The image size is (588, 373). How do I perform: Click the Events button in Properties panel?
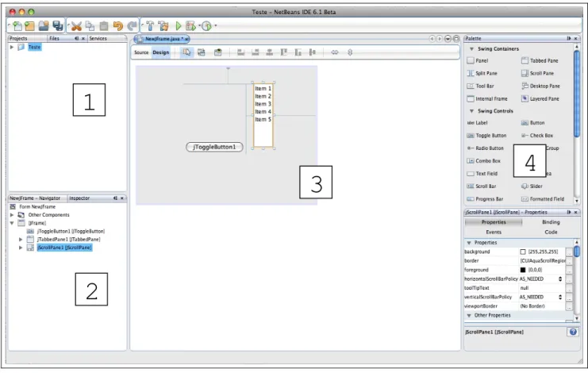(x=494, y=232)
